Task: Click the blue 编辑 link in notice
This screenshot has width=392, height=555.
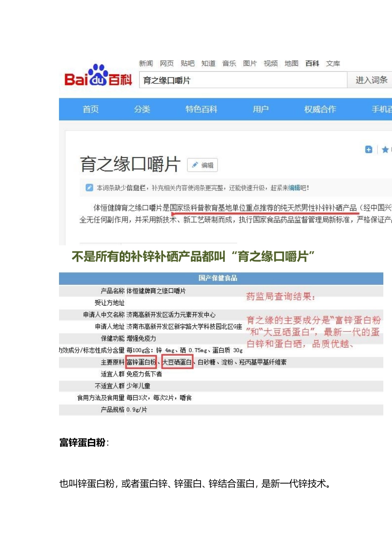Action: point(294,187)
